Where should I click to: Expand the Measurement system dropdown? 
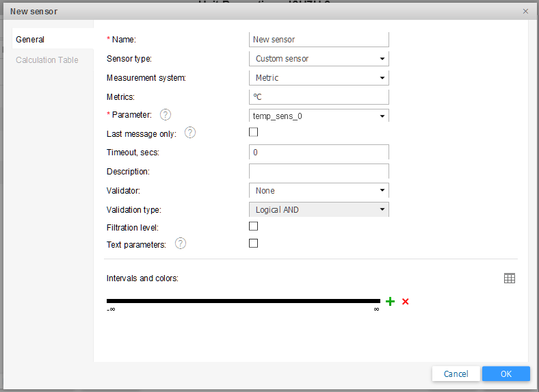click(x=319, y=78)
